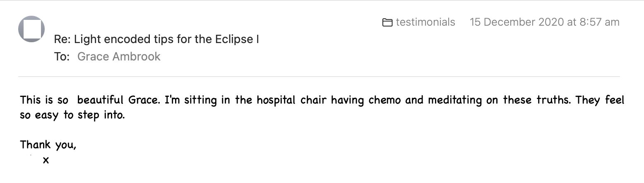The image size is (644, 183).
Task: Click the header separator line
Action: point(319,77)
